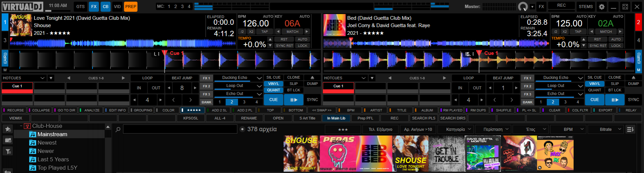Toggle QUANT on deck 1

(273, 90)
